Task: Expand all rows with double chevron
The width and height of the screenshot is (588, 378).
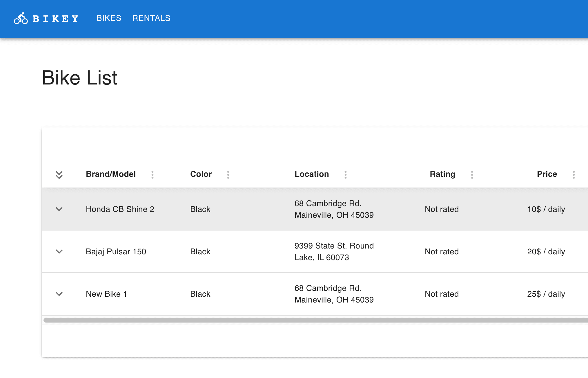Action: coord(59,174)
